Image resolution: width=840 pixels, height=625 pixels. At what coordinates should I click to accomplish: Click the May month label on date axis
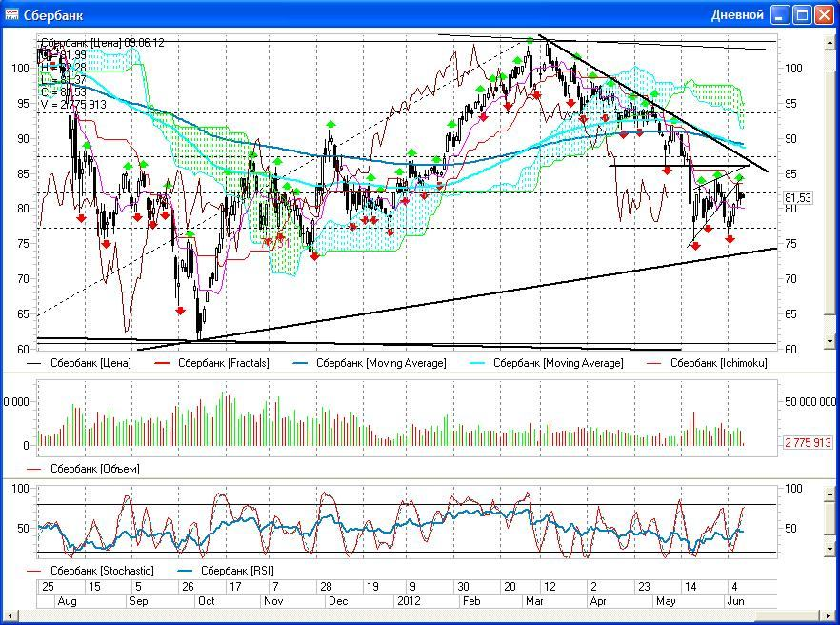click(666, 601)
